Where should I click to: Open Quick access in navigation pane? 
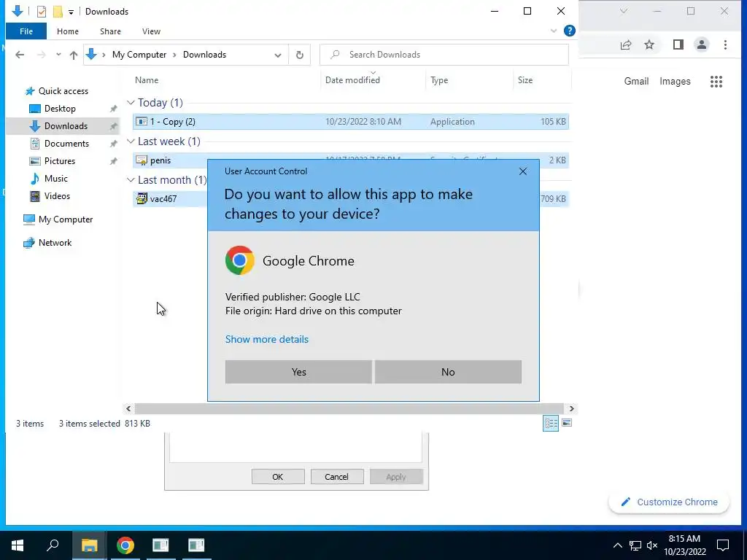coord(63,91)
